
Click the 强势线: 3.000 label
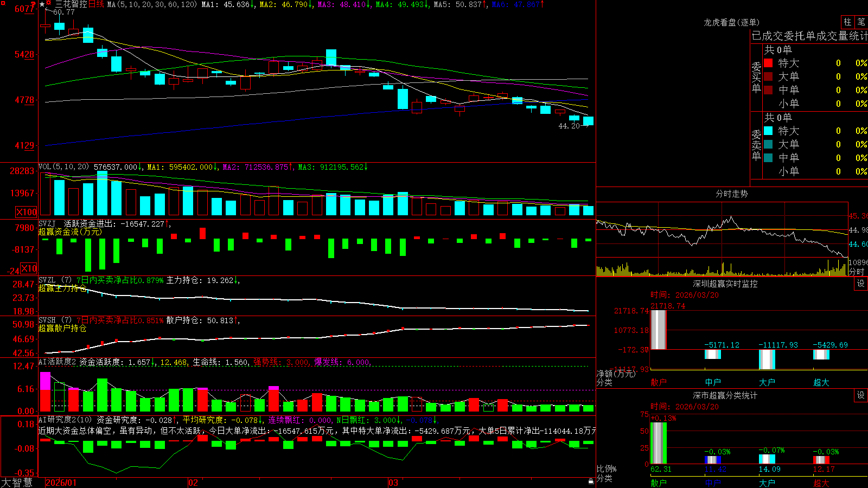tap(282, 362)
